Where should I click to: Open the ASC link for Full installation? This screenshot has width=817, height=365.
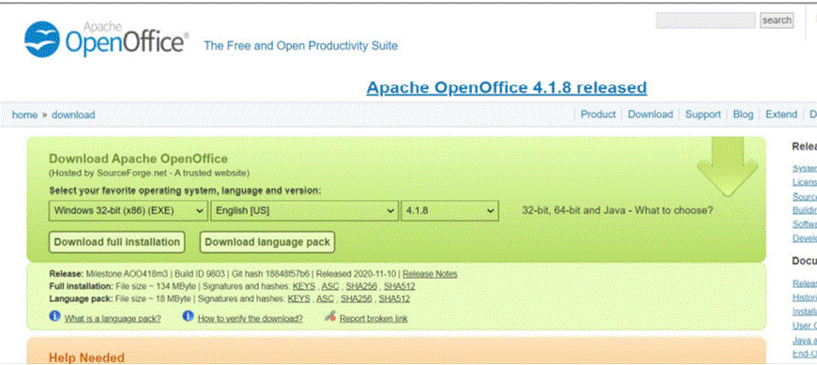330,286
